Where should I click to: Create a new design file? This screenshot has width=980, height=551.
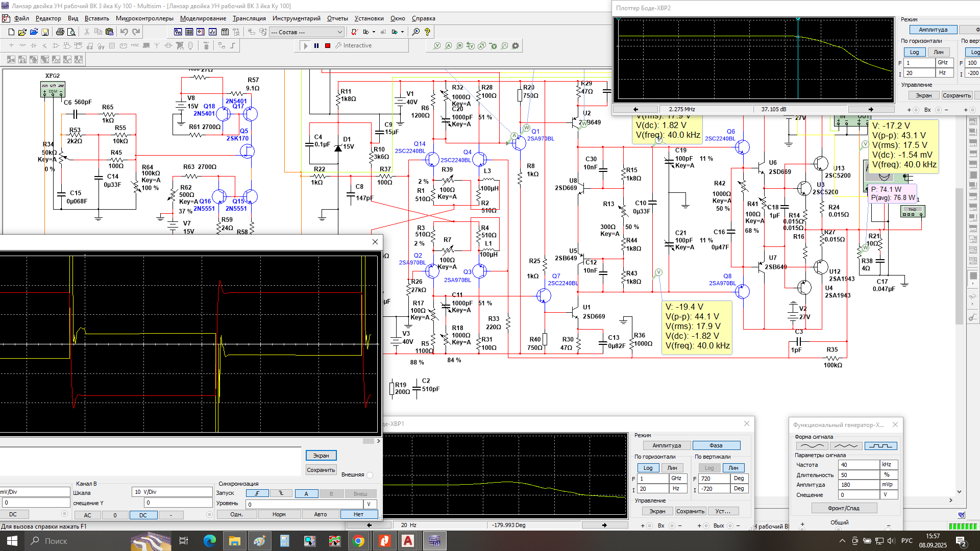11,32
